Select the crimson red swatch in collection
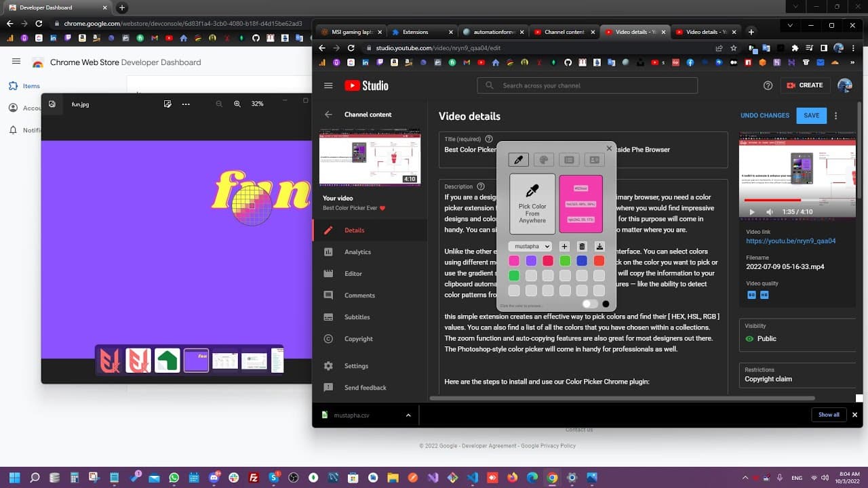868x488 pixels. click(548, 261)
